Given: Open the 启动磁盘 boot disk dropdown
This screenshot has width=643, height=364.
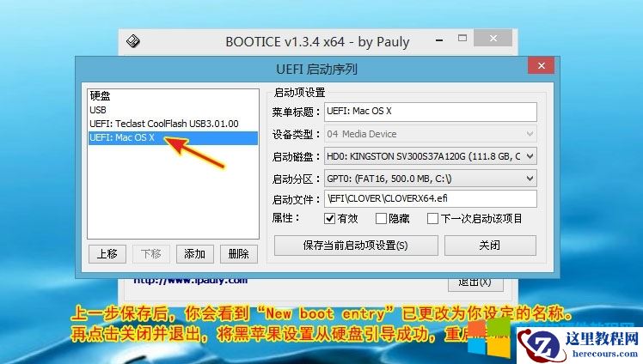Looking at the screenshot, I should 430,156.
